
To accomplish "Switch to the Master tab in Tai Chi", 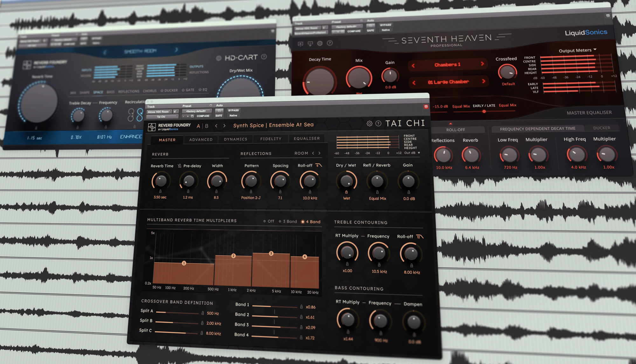I will (167, 140).
